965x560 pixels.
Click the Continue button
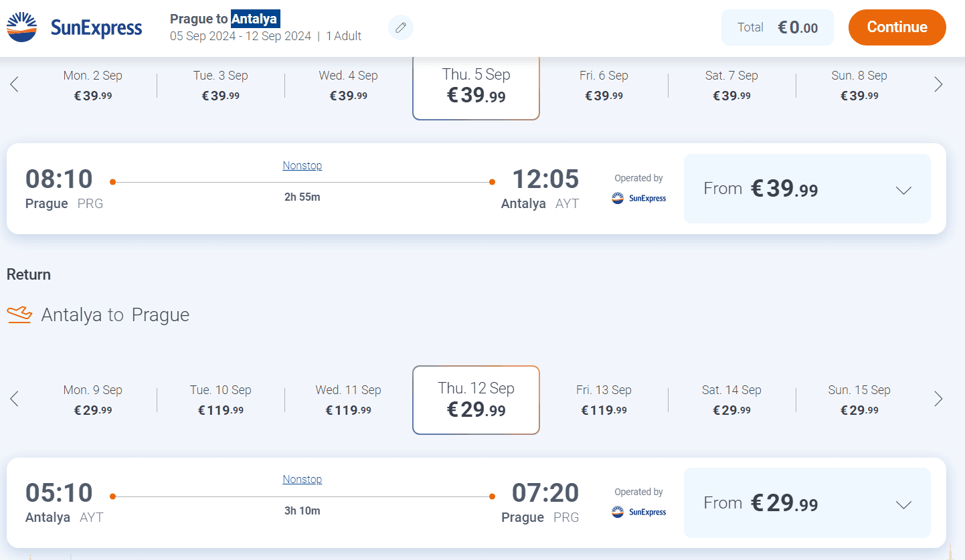click(897, 27)
